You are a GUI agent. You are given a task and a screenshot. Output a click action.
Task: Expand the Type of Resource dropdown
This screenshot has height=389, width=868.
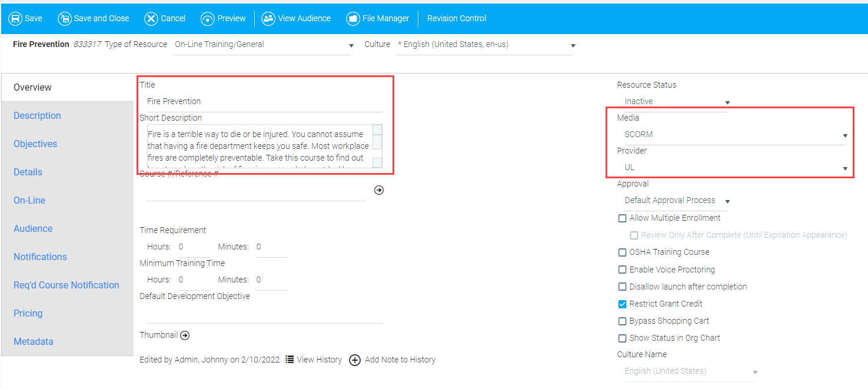point(351,45)
